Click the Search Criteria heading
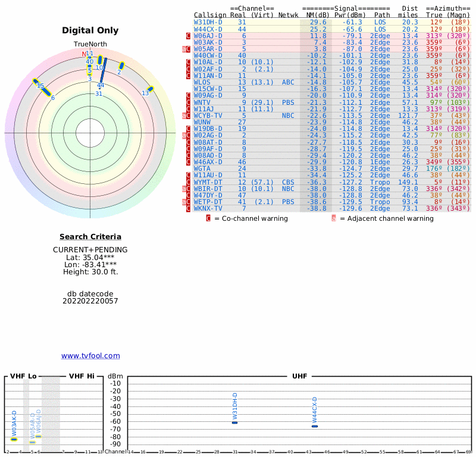Screen dimensions: 476x457 90,237
